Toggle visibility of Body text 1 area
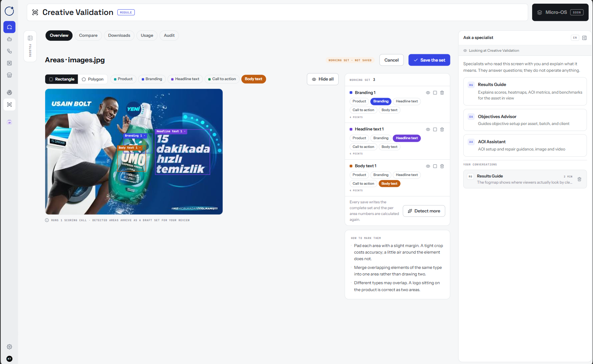 click(x=428, y=166)
